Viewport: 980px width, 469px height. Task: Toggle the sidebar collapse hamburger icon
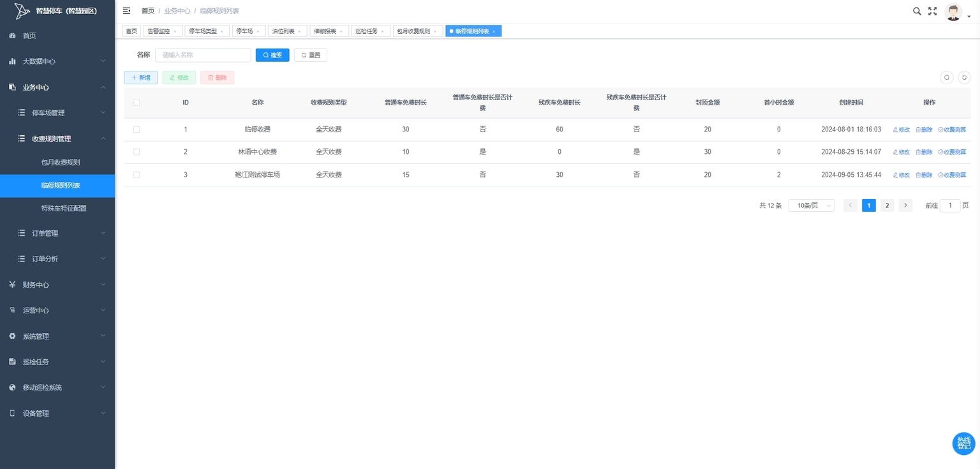pyautogui.click(x=126, y=11)
